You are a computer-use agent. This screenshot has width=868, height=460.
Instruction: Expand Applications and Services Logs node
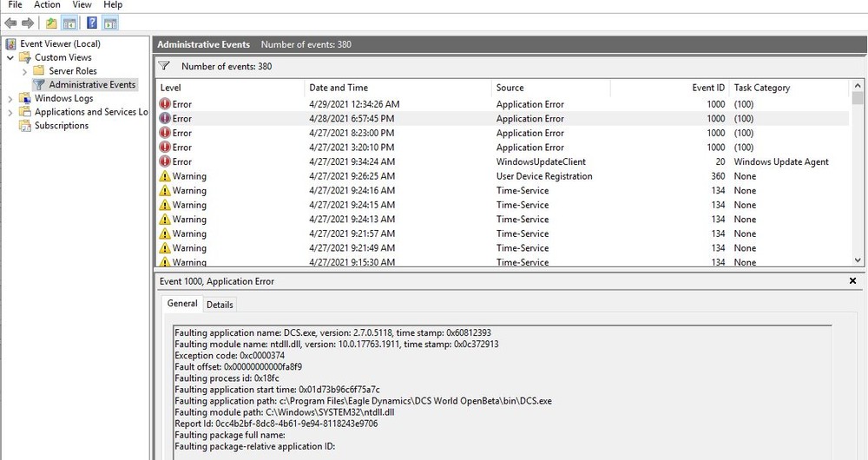10,112
